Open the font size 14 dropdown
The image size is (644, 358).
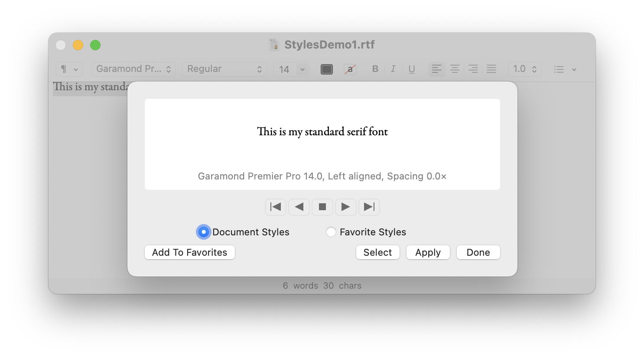pyautogui.click(x=291, y=69)
